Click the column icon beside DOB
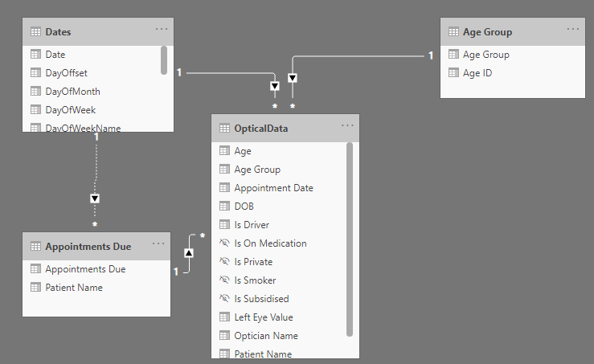594x364 pixels. (224, 207)
